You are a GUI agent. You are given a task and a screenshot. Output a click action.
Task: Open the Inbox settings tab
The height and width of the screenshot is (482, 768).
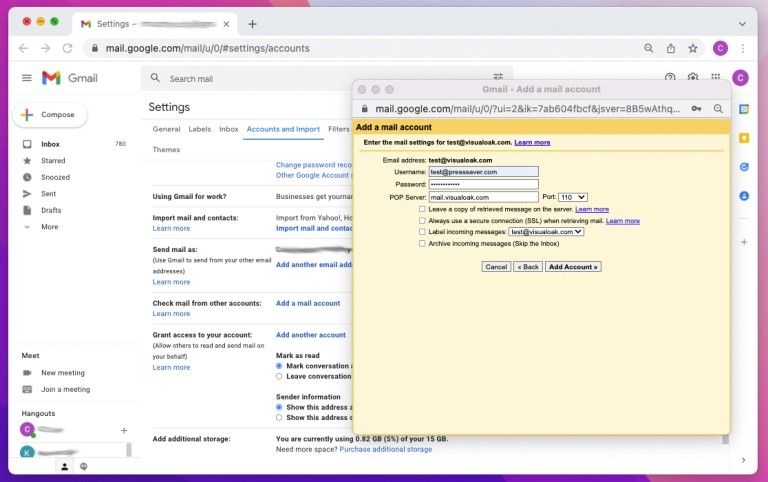click(229, 129)
